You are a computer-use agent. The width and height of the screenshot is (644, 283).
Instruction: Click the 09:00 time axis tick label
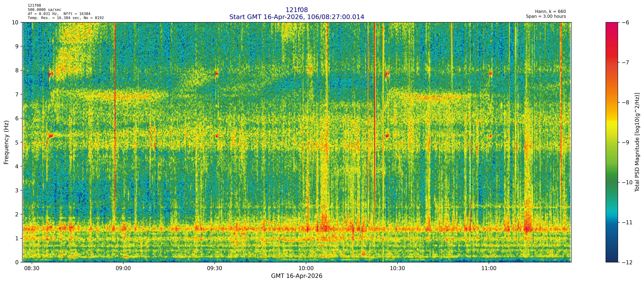point(123,269)
